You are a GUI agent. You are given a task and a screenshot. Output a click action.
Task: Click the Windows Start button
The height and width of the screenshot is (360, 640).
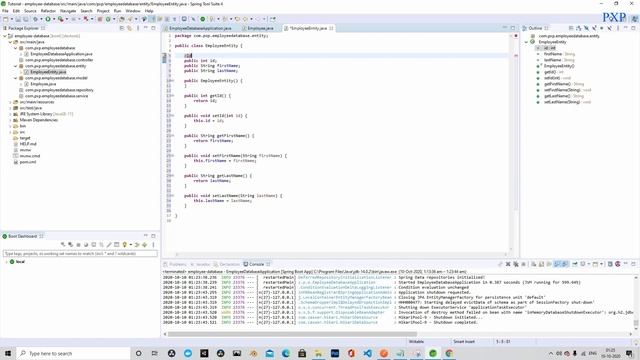pos(8,353)
